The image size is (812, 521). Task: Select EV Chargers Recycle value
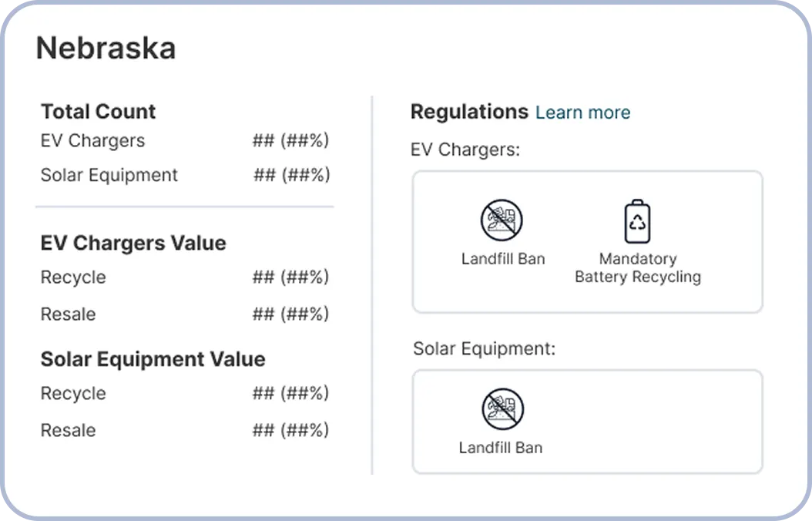point(290,277)
